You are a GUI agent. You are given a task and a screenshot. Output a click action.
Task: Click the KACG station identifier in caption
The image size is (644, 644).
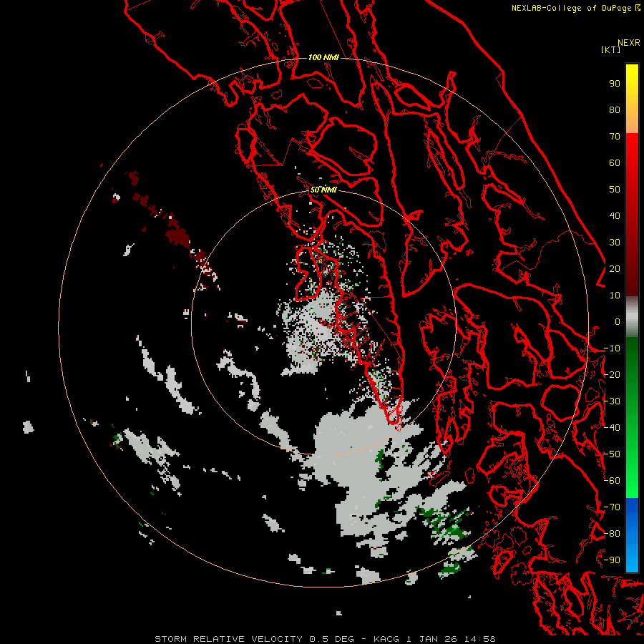coord(386,639)
